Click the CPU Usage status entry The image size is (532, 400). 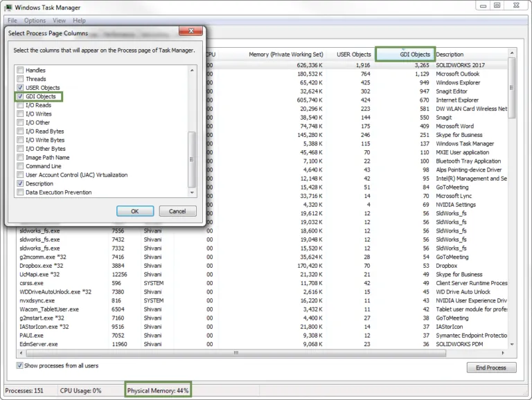pos(81,391)
